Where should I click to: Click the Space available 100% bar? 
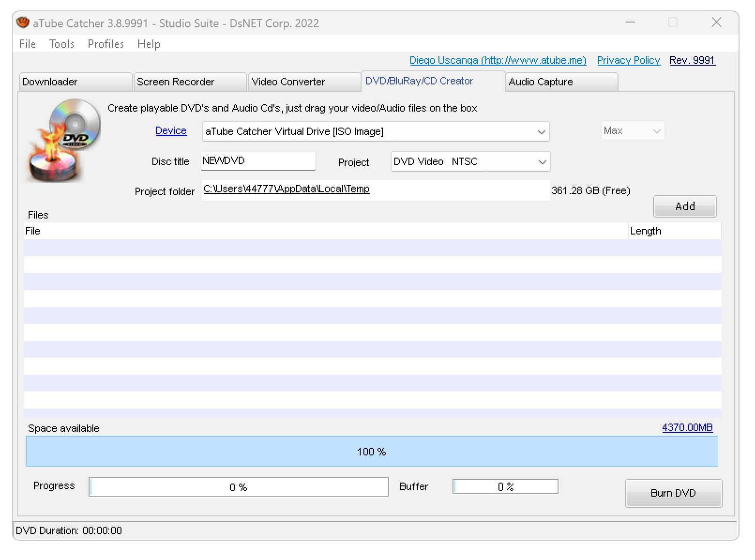[x=372, y=452]
